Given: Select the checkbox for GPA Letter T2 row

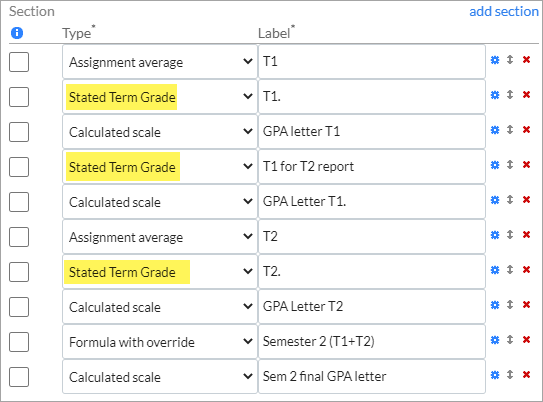Looking at the screenshot, I should pyautogui.click(x=19, y=307).
